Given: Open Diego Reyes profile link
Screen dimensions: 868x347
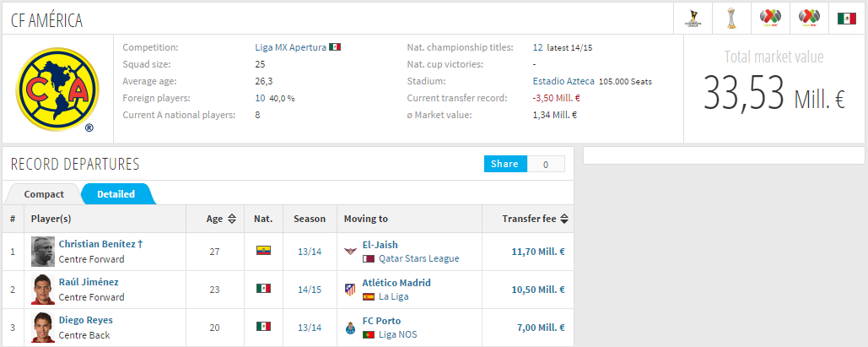Looking at the screenshot, I should [x=86, y=320].
